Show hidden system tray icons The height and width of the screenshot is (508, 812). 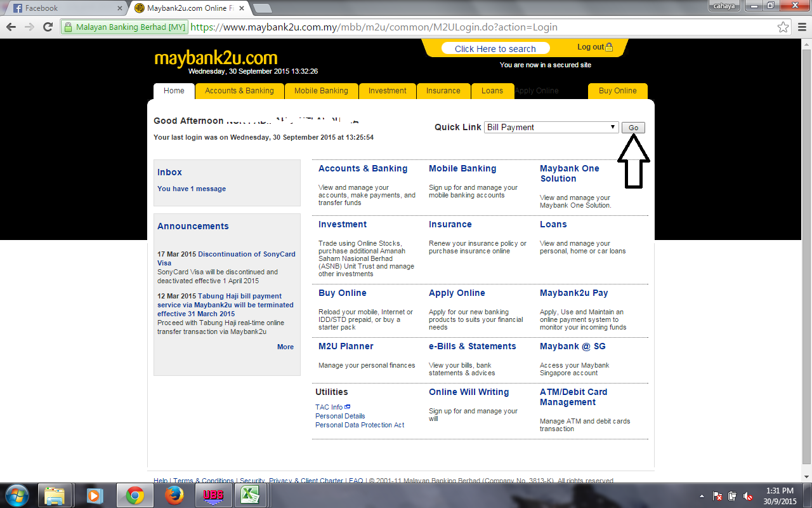pos(702,496)
